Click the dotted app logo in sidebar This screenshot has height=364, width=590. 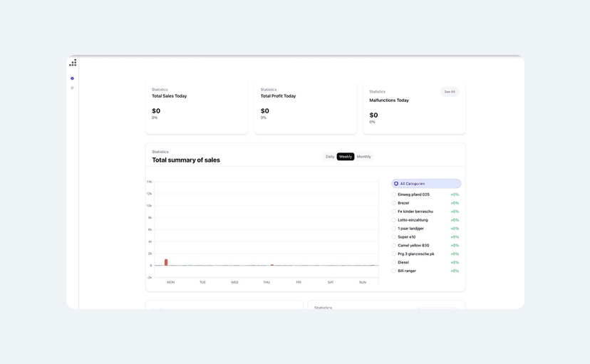pyautogui.click(x=73, y=63)
